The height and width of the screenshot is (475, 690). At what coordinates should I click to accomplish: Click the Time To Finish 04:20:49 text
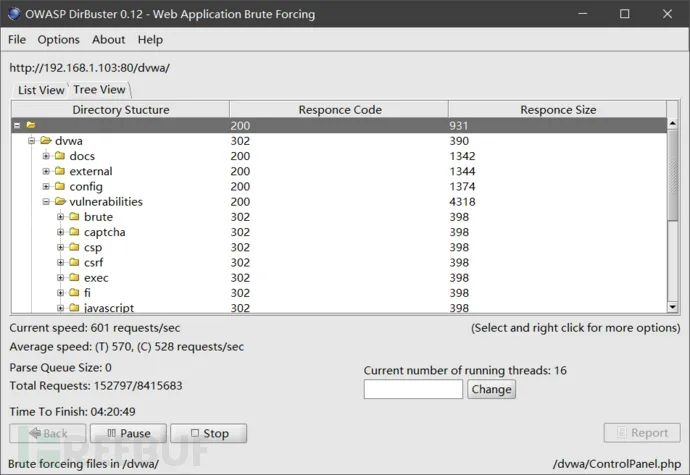[x=73, y=412]
